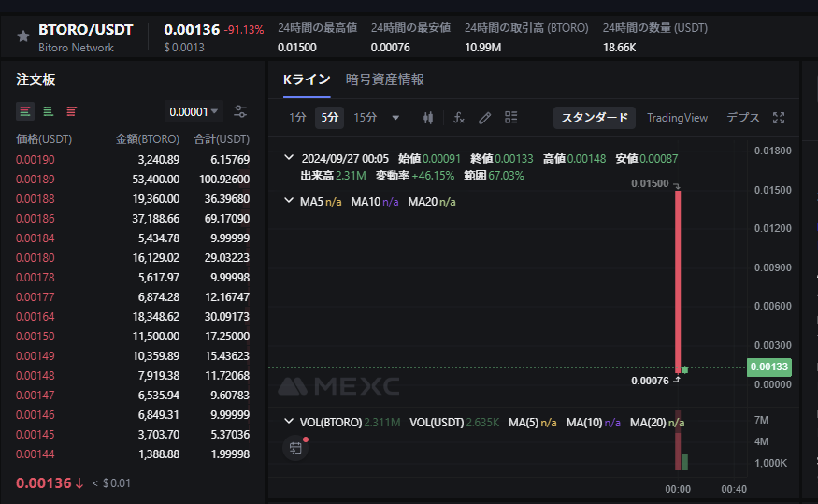Click the small green candlestick
818x504 pixels.
point(685,370)
